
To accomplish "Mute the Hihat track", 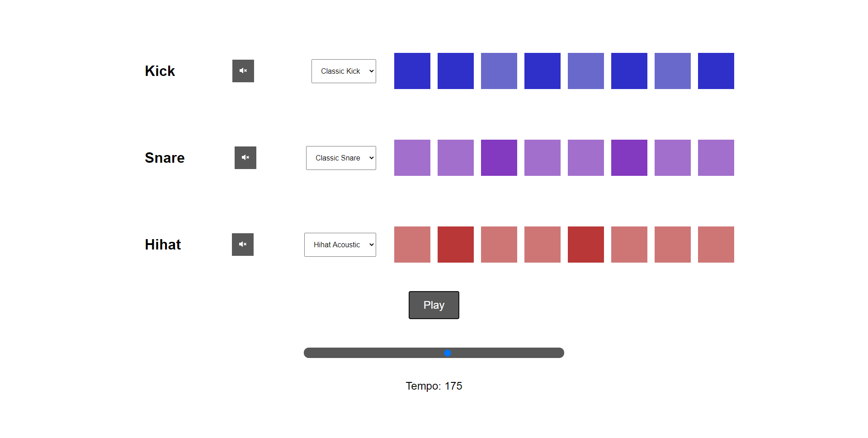I will pyautogui.click(x=243, y=245).
